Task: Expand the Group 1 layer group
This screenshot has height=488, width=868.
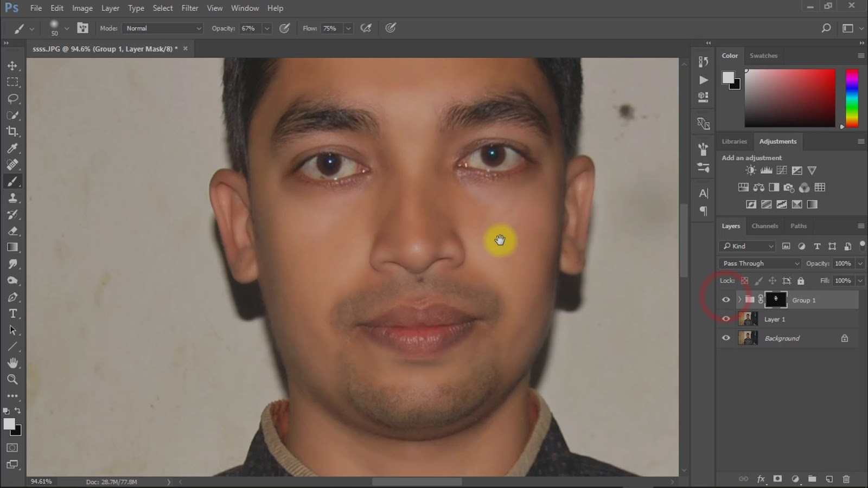Action: (739, 300)
